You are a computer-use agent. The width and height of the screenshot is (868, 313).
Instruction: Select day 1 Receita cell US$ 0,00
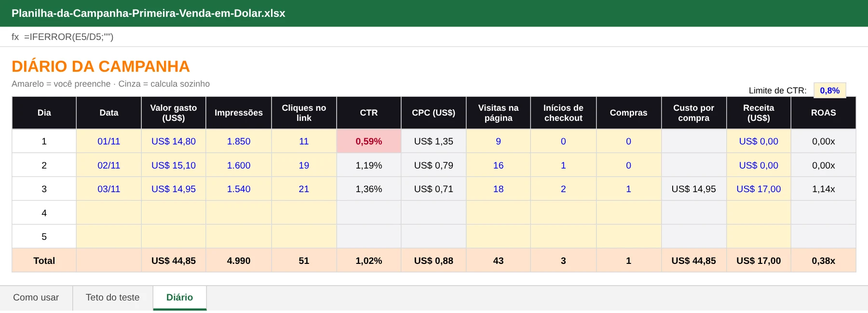point(759,141)
